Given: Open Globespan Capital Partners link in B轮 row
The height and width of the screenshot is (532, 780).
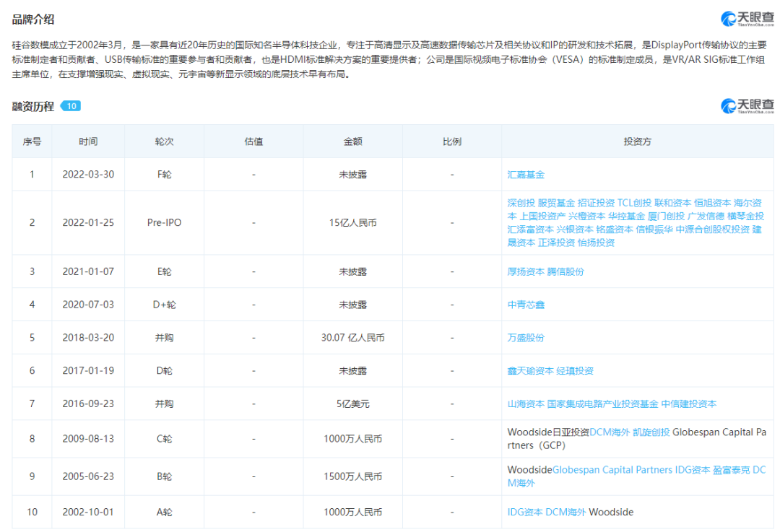Looking at the screenshot, I should (x=612, y=470).
